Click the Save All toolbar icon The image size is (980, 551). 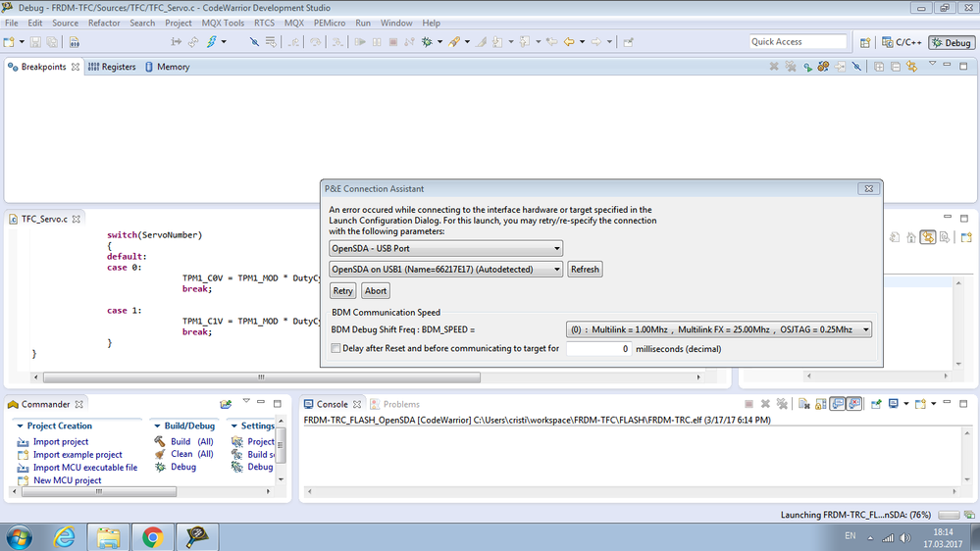click(53, 42)
